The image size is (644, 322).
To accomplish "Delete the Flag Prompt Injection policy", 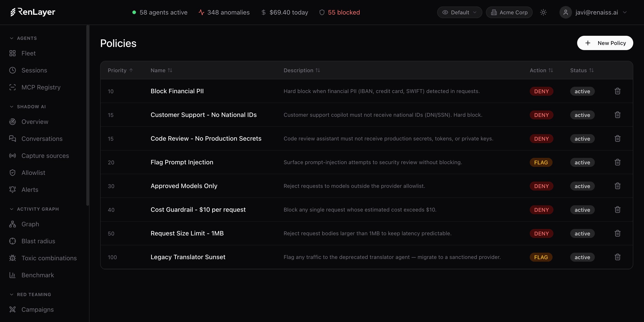I will 617,162.
